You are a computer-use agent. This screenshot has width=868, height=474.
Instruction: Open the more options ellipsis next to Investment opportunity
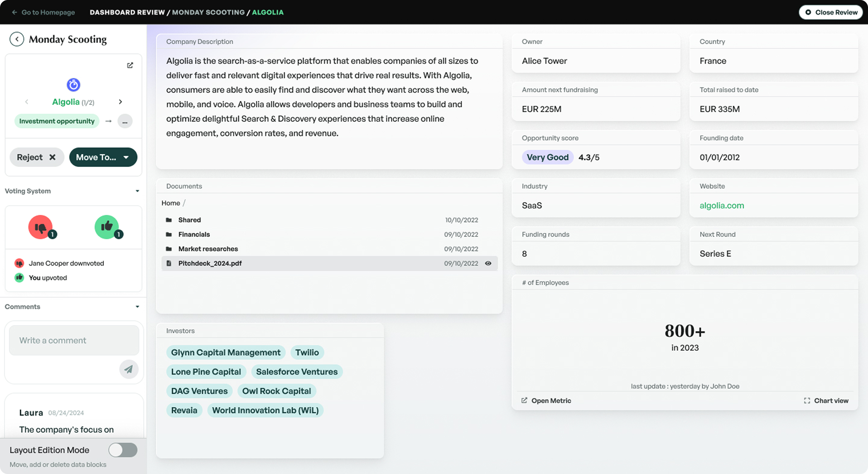point(125,121)
